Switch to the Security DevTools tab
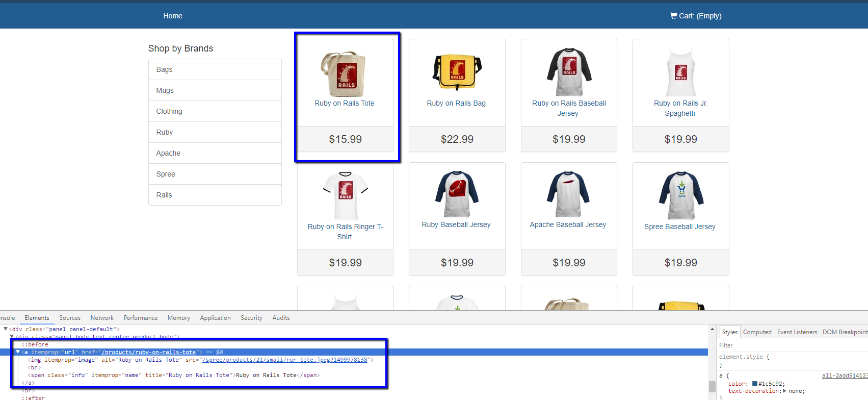Screen dimensions: 868x400 [251, 318]
